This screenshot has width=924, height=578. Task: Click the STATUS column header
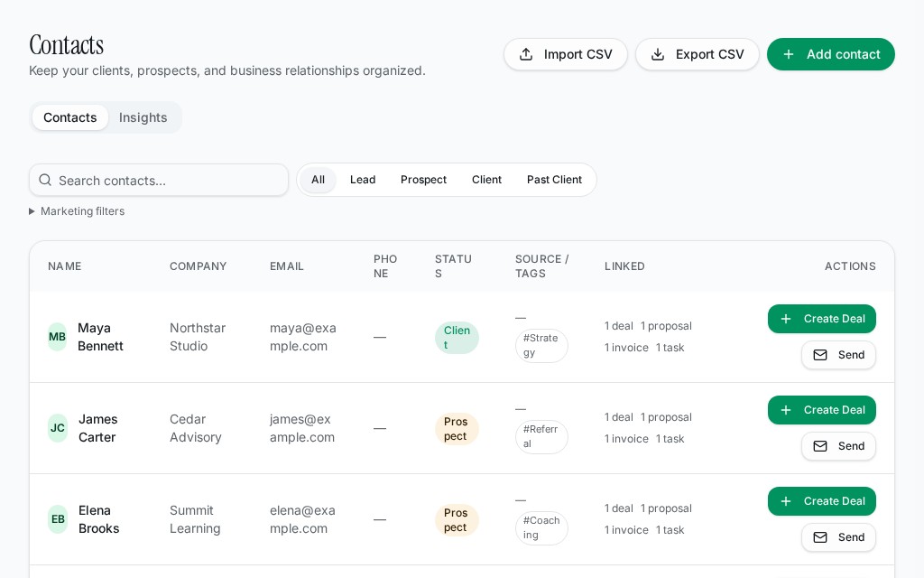pyautogui.click(x=453, y=266)
